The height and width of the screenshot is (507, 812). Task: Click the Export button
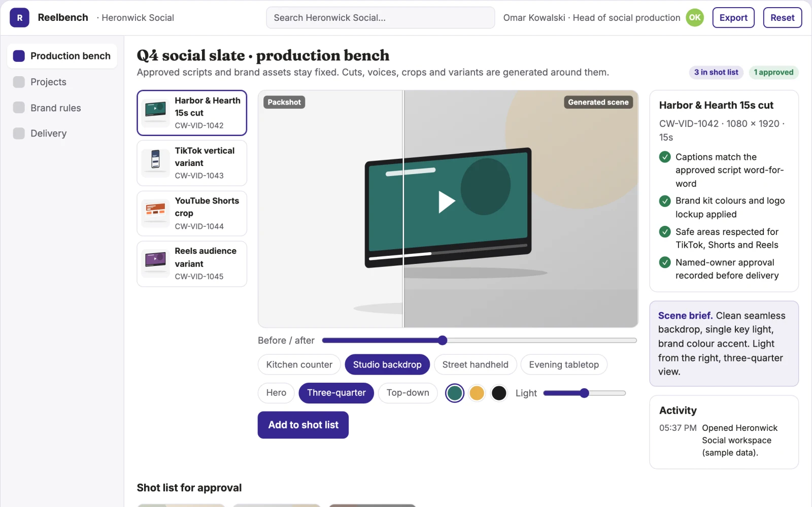[733, 18]
